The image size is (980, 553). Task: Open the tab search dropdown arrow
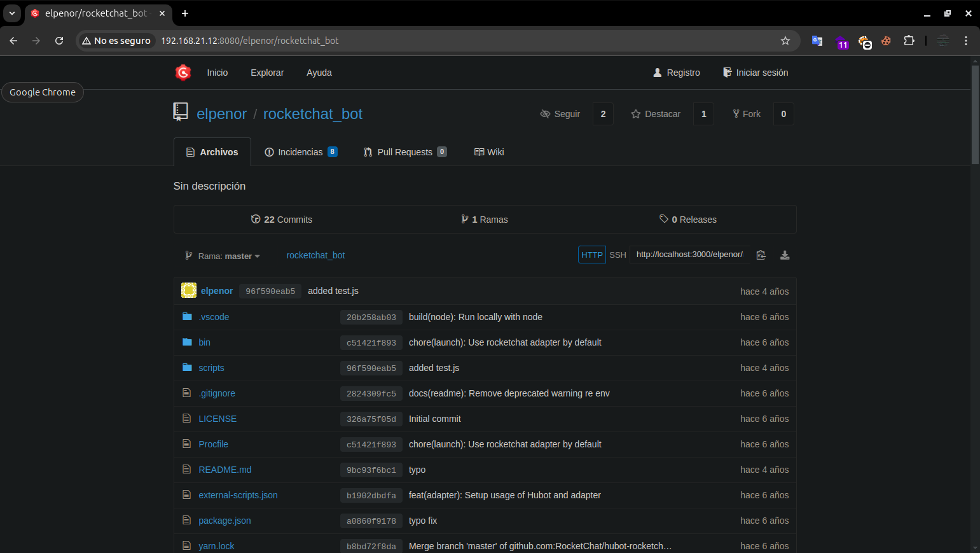click(12, 13)
